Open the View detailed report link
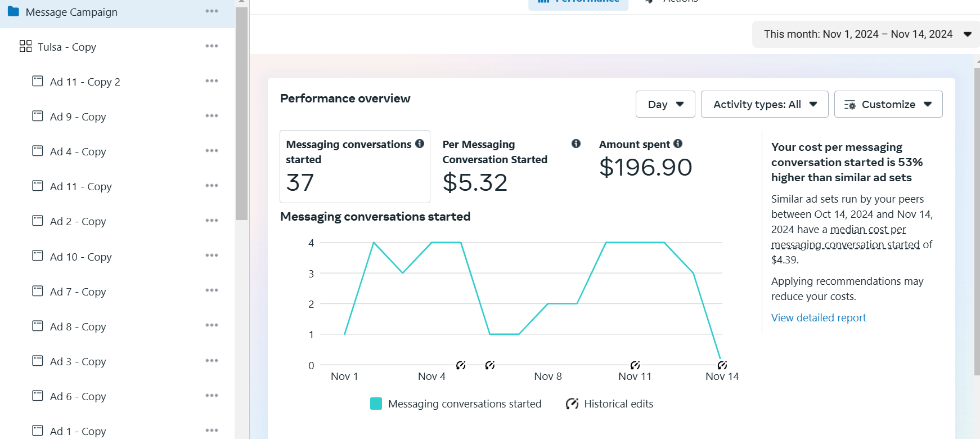Viewport: 980px width, 439px height. point(818,318)
